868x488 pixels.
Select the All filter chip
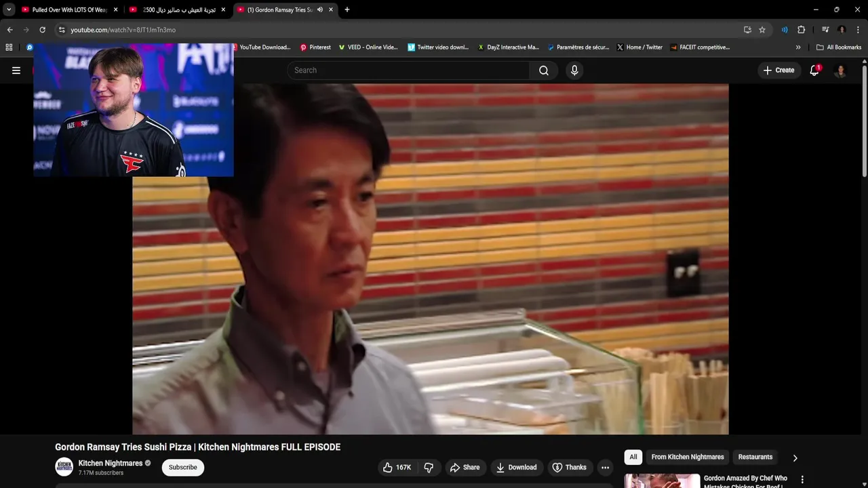633,457
